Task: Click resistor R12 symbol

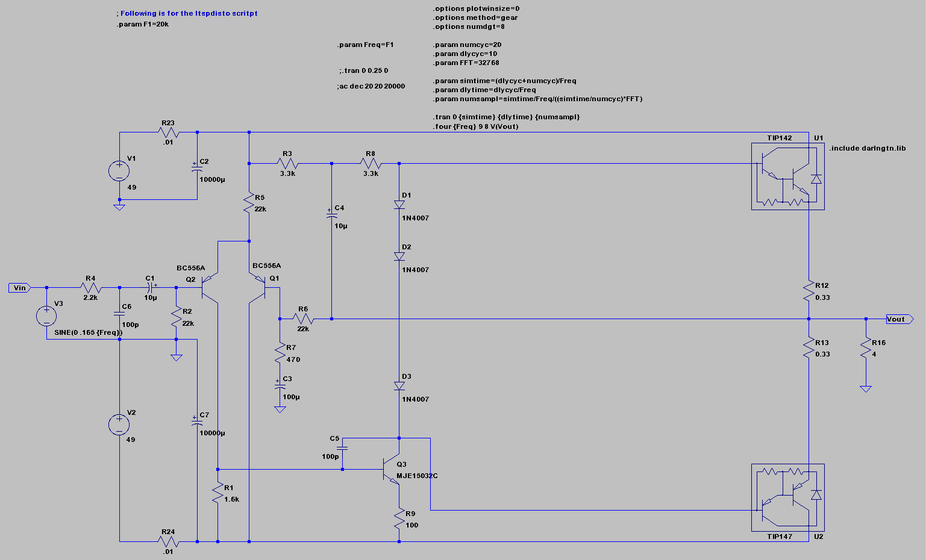Action: click(809, 291)
